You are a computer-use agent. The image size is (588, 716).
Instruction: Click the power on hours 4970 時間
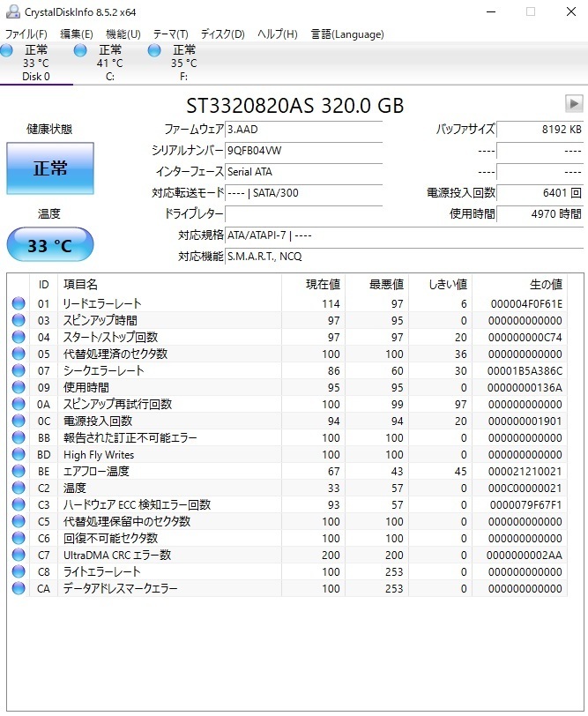(x=540, y=213)
